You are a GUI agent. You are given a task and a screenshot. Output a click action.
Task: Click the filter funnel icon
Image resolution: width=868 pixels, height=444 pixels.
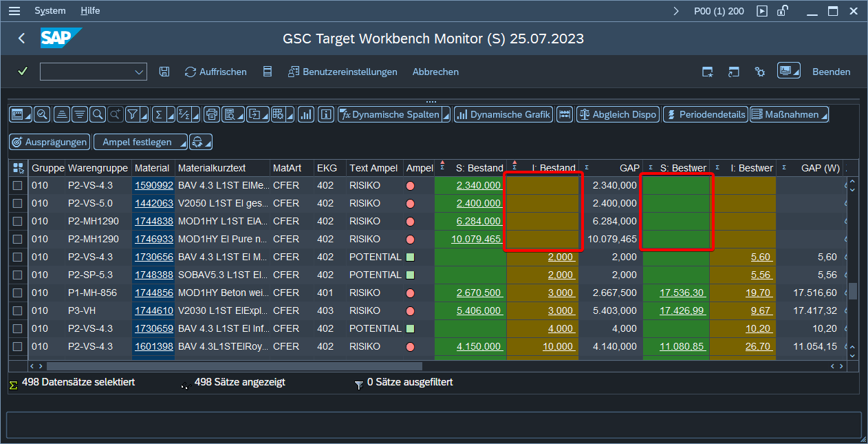(x=131, y=115)
